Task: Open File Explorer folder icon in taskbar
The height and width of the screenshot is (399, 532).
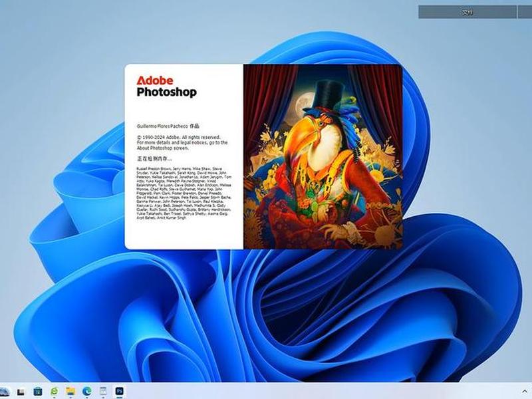Action: (x=70, y=391)
